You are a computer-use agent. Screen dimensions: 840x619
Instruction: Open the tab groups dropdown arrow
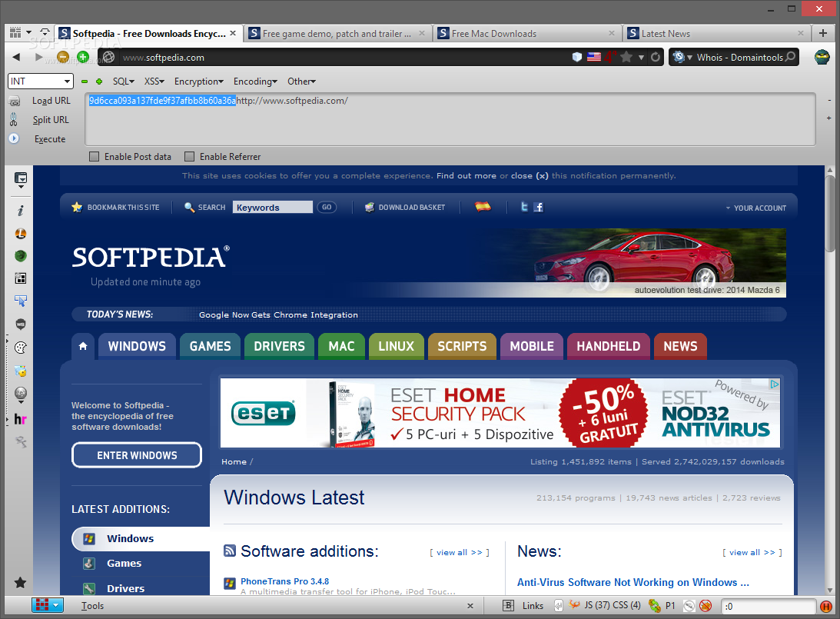(29, 33)
